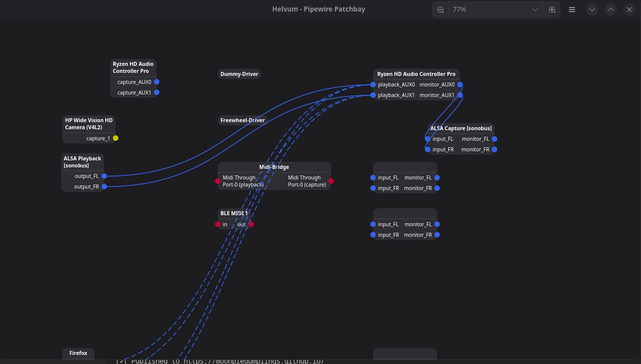Select the Dummy-Driver node
The width and height of the screenshot is (641, 364).
(x=239, y=74)
